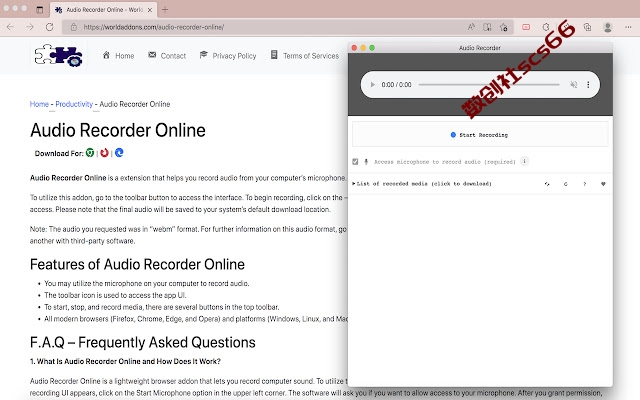Download for Firefox icon

coord(104,153)
